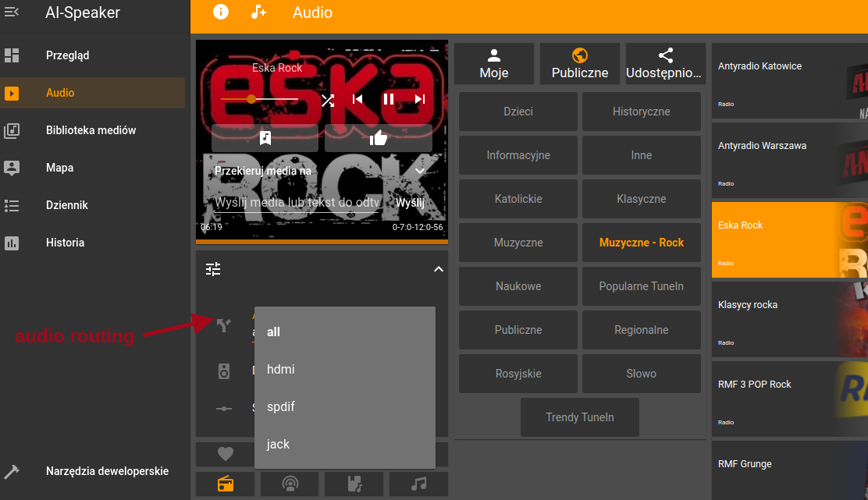This screenshot has width=868, height=500.
Task: Adjust the player volume slider
Action: click(x=260, y=100)
